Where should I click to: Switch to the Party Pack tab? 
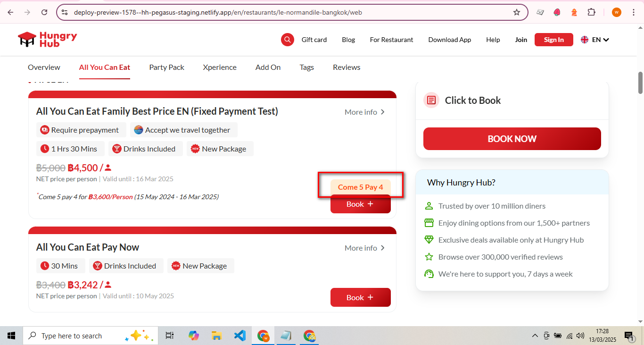[166, 67]
